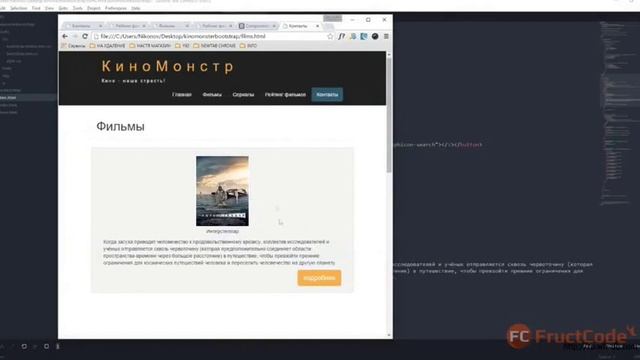Open the Chrome hamburger menu icon
The image size is (640, 360).
[x=386, y=36]
